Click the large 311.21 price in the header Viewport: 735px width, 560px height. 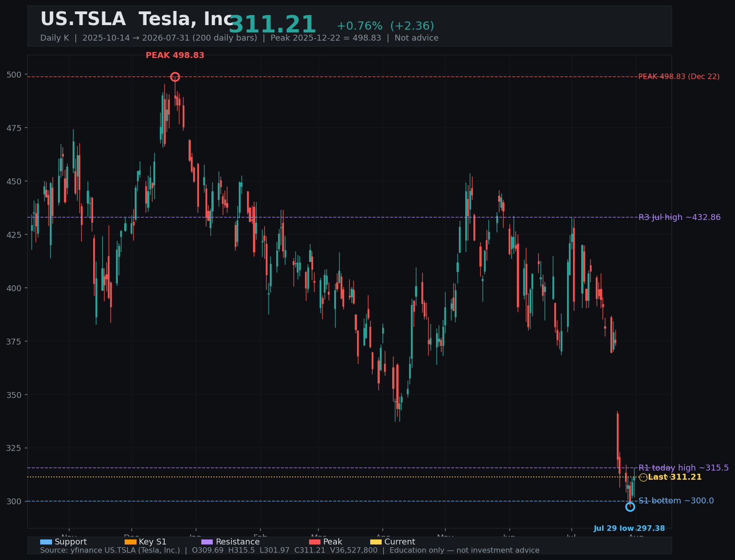[x=272, y=25]
